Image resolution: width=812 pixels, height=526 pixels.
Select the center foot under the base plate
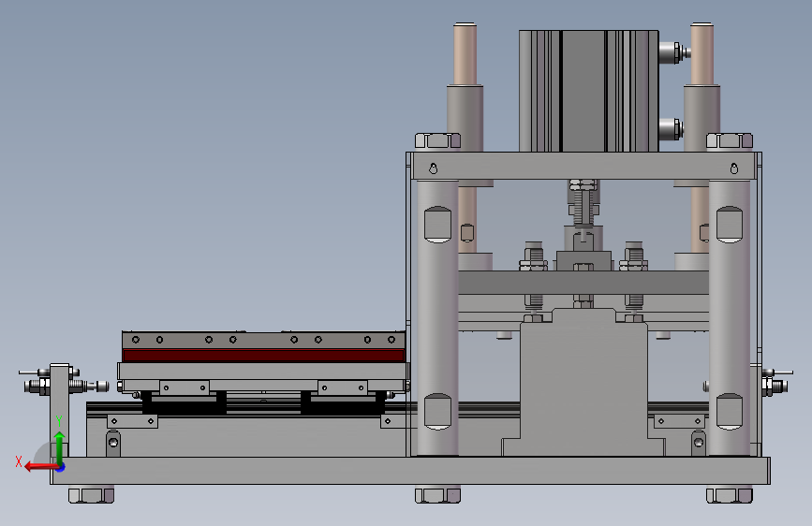click(x=437, y=495)
